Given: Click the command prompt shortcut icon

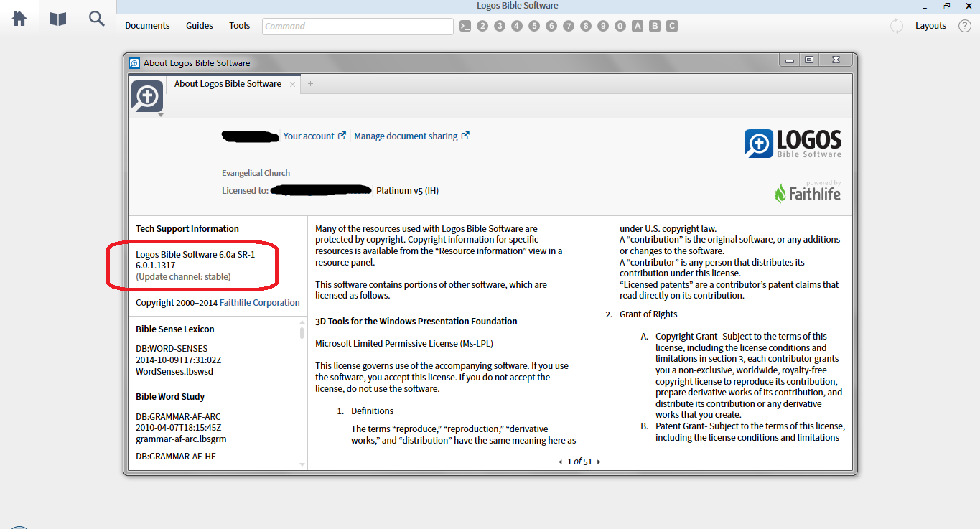Looking at the screenshot, I should pyautogui.click(x=465, y=26).
